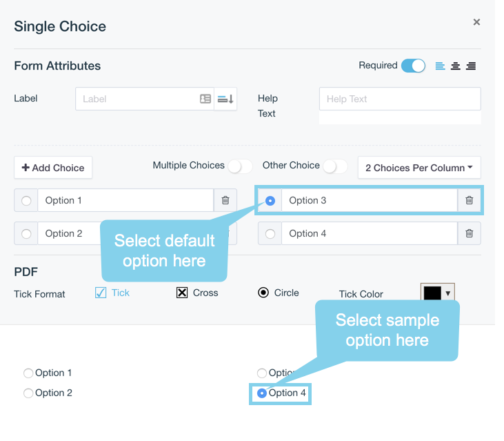Delete Option 1 with trash icon
The width and height of the screenshot is (504, 441).
pos(225,200)
